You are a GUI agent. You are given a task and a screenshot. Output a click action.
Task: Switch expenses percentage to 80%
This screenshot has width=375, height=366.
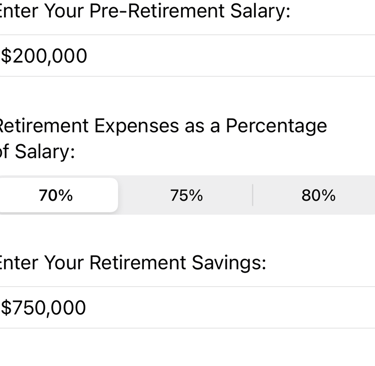point(318,195)
